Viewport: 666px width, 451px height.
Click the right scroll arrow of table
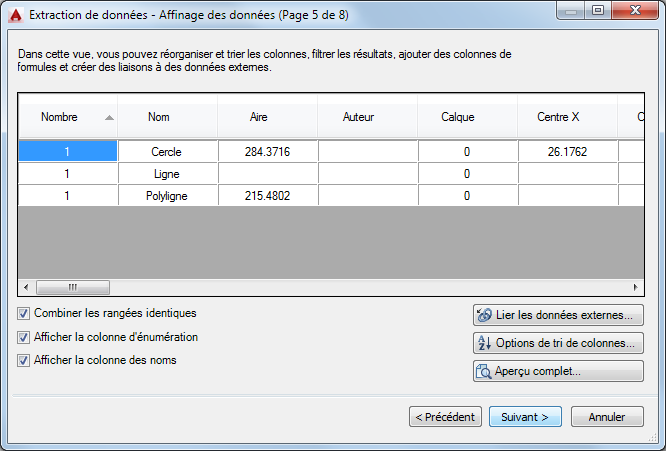click(635, 287)
